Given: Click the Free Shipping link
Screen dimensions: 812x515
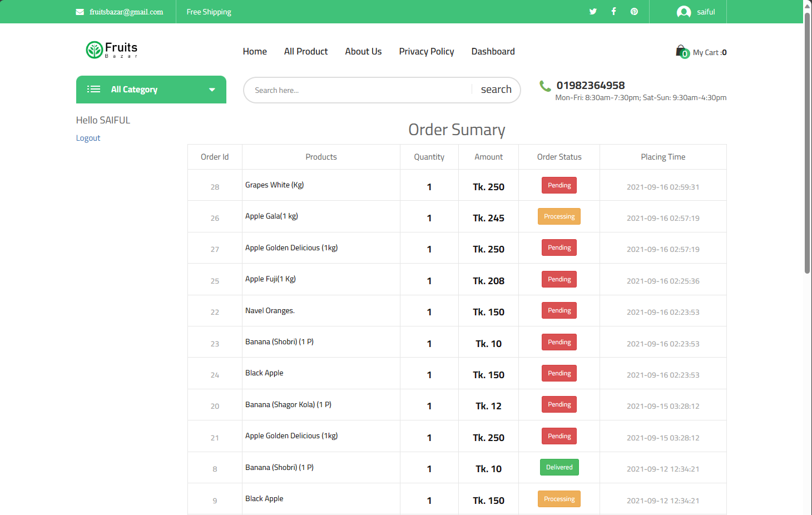Looking at the screenshot, I should point(209,12).
